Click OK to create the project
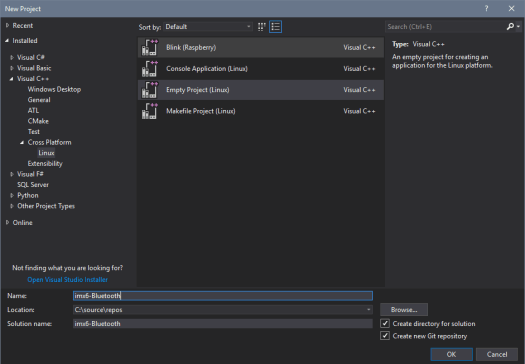The width and height of the screenshot is (525, 364). (x=451, y=354)
